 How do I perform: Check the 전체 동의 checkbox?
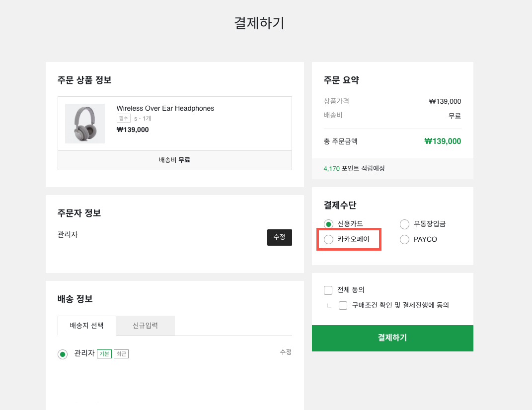[x=328, y=290]
